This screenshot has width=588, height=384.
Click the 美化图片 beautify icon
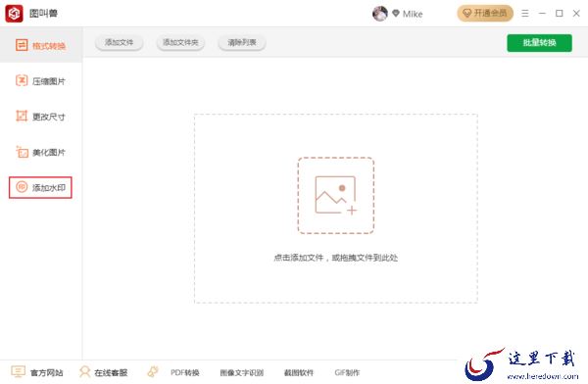point(22,152)
